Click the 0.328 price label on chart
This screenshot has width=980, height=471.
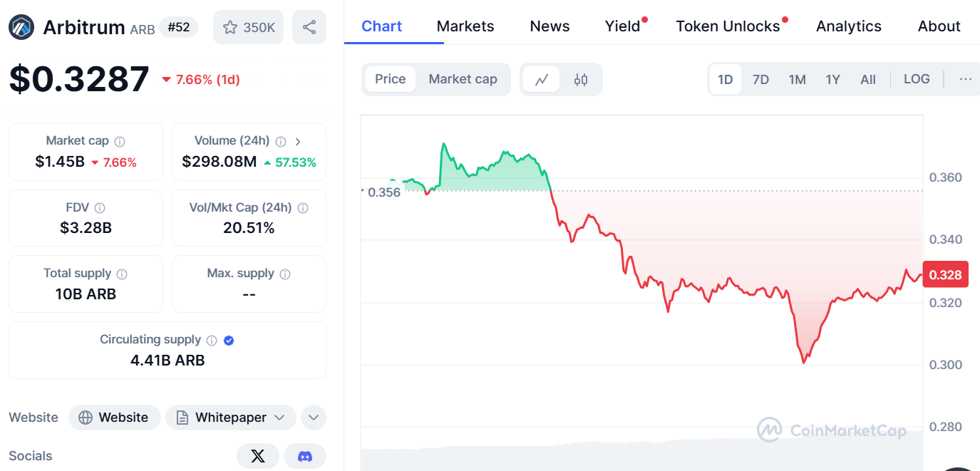tap(945, 274)
